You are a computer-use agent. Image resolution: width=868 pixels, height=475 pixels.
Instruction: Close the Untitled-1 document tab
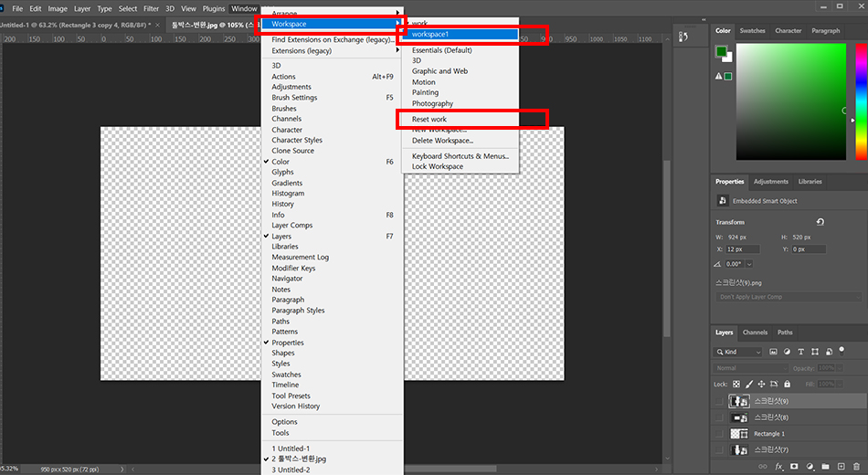pos(158,25)
